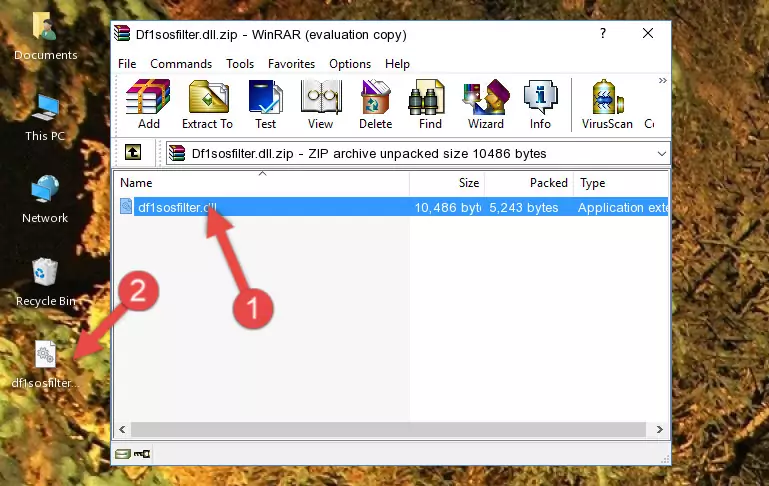Open the Tools menu
The width and height of the screenshot is (769, 486).
click(x=240, y=64)
